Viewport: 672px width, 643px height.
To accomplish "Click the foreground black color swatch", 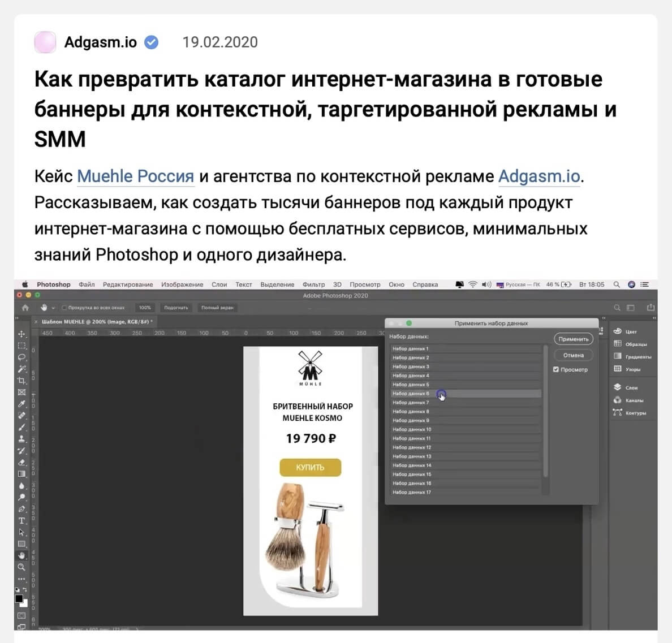I will [19, 598].
